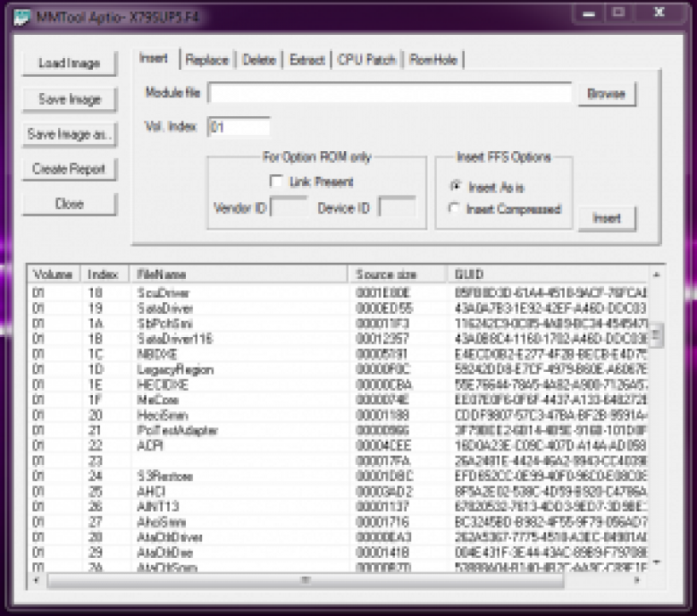This screenshot has width=697, height=616.
Task: Enable the Link Present checkbox
Action: click(276, 181)
